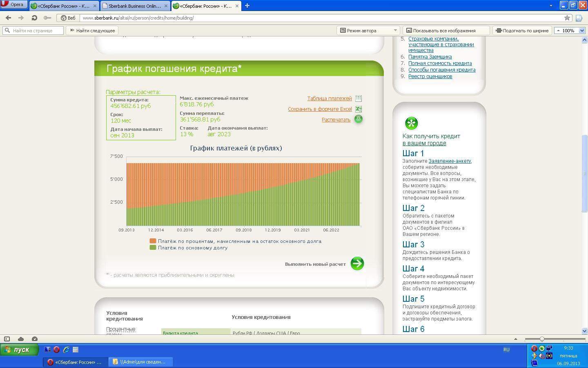Click the scrollbar down arrow
This screenshot has height=368, width=588.
[x=584, y=331]
